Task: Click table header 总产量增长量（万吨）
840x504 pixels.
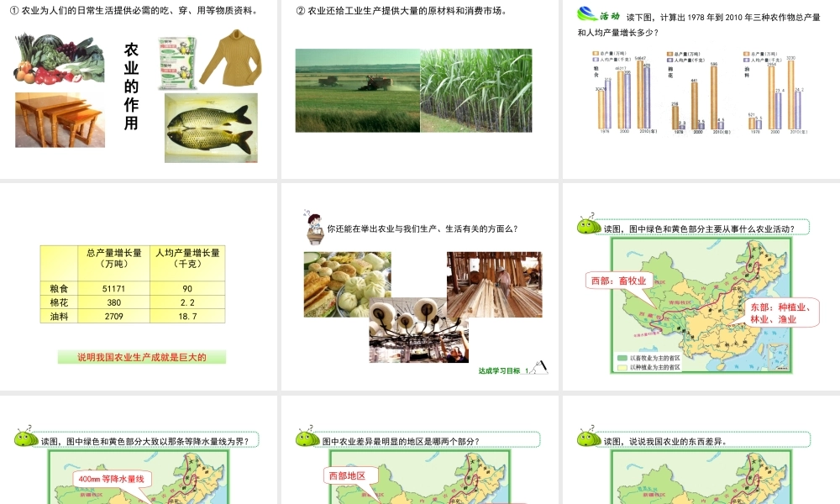Action: (x=113, y=258)
